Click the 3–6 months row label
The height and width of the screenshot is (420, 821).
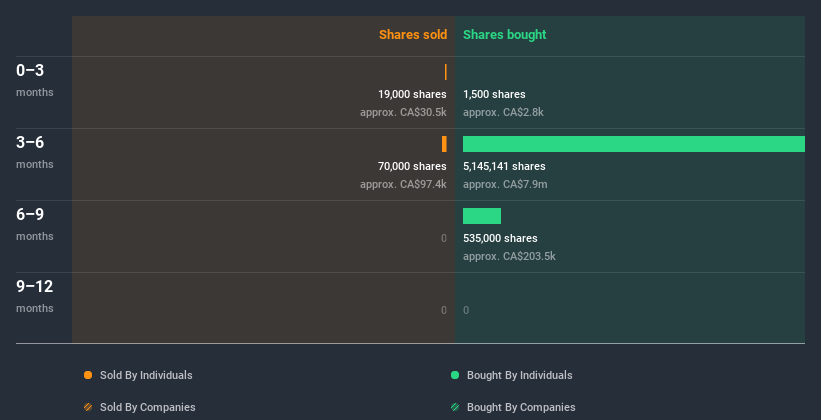(x=35, y=152)
